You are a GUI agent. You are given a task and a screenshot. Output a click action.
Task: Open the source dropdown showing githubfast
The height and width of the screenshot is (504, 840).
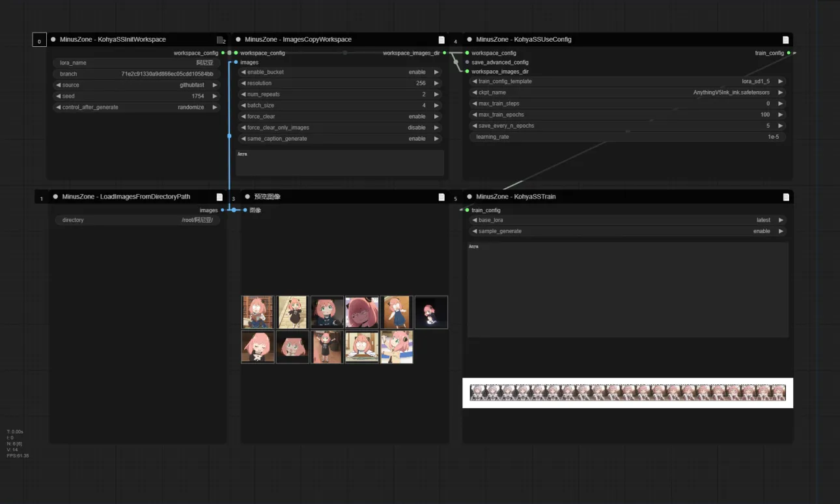(137, 85)
